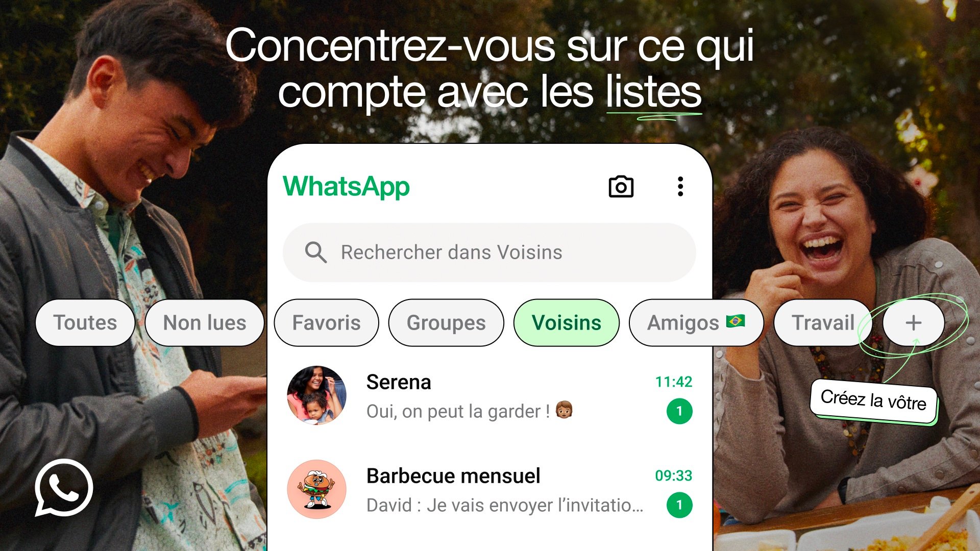Select the Groupes filter tab

(444, 322)
